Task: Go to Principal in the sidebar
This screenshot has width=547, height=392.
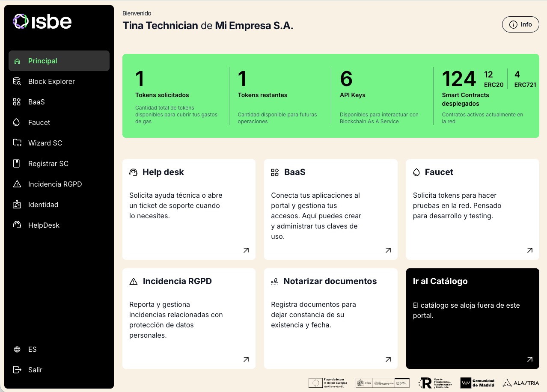Action: pos(59,61)
